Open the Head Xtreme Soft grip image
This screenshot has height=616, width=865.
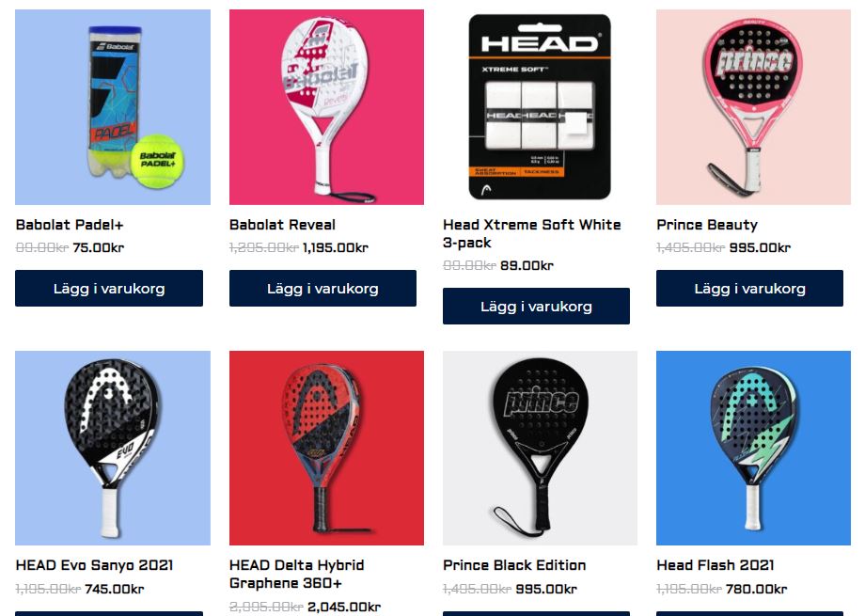tap(540, 107)
